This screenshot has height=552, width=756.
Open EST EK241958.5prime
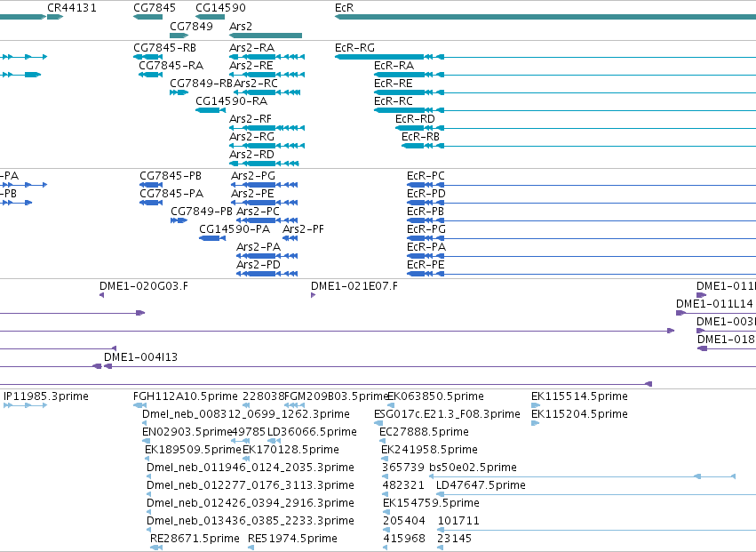430,450
